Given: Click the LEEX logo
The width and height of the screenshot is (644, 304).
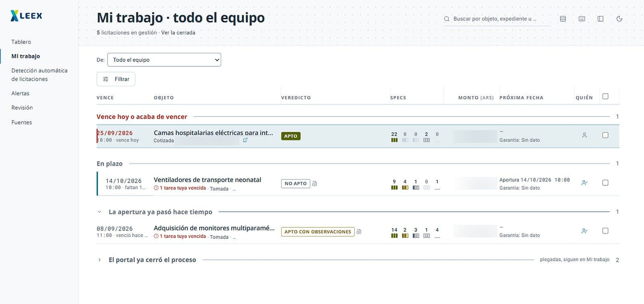Looking at the screenshot, I should [26, 16].
